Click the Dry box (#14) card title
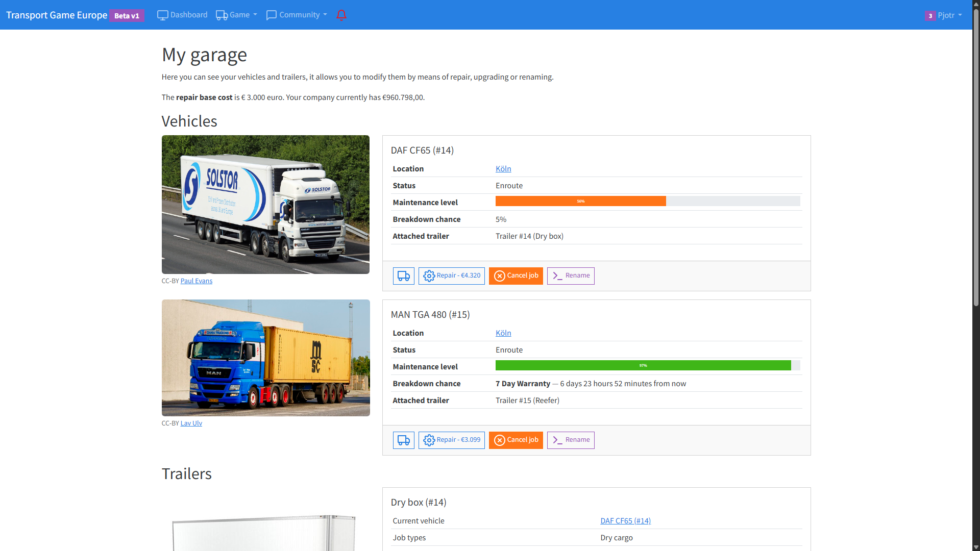Image resolution: width=980 pixels, height=551 pixels. point(419,503)
